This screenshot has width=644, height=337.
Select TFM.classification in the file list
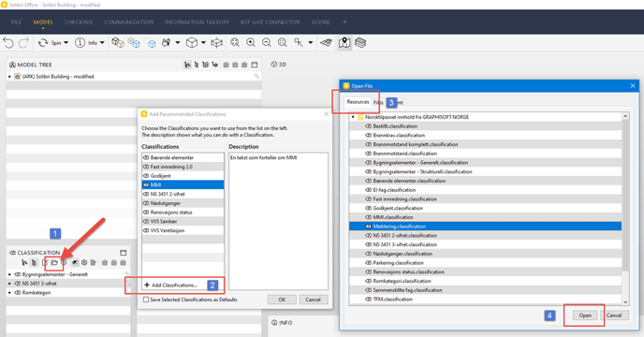pyautogui.click(x=485, y=300)
